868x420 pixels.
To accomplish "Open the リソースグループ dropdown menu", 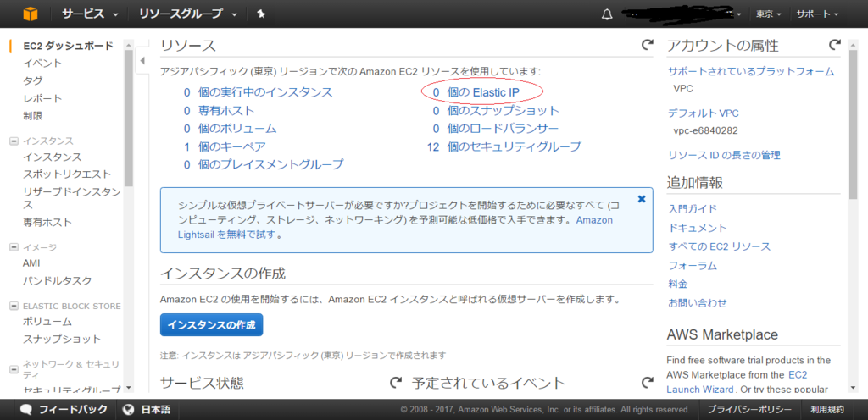I will [x=188, y=14].
